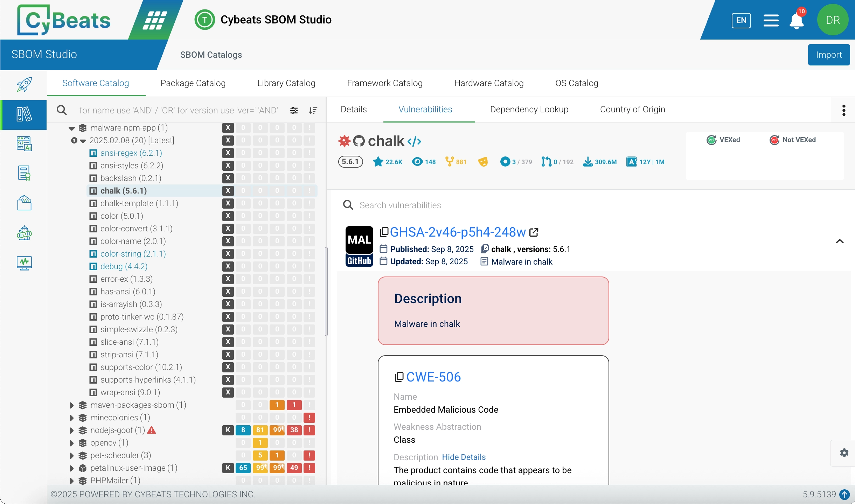The image size is (855, 504).
Task: Collapse the 2025.02.08 version node
Action: (83, 141)
